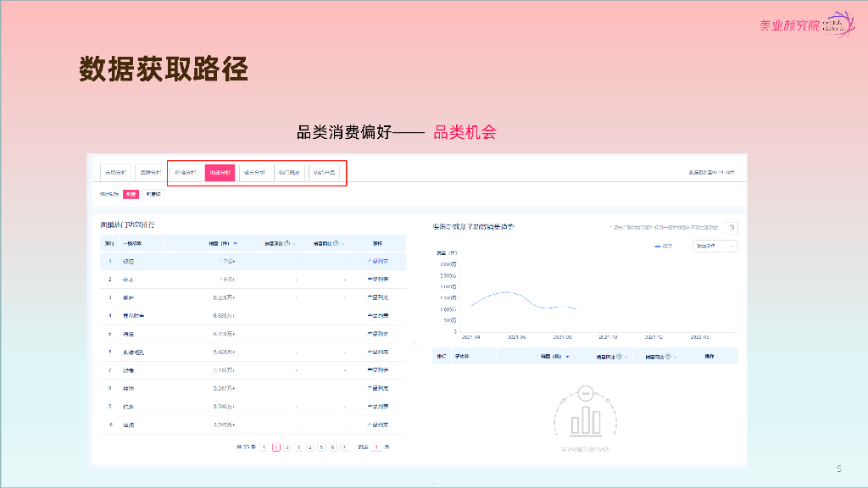Sort left ranking table by 销量 arrow

click(x=235, y=243)
